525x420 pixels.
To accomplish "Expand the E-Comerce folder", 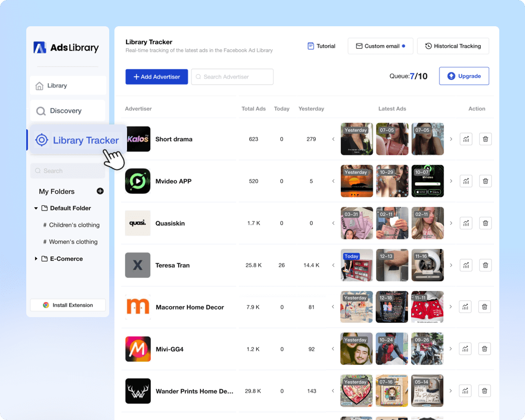I will pyautogui.click(x=36, y=259).
